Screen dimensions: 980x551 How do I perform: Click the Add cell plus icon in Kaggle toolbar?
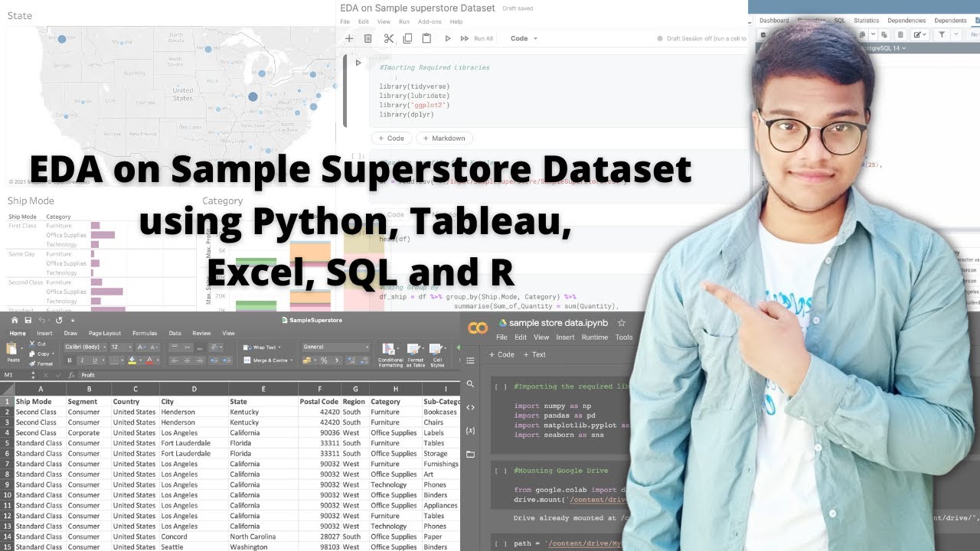coord(349,38)
